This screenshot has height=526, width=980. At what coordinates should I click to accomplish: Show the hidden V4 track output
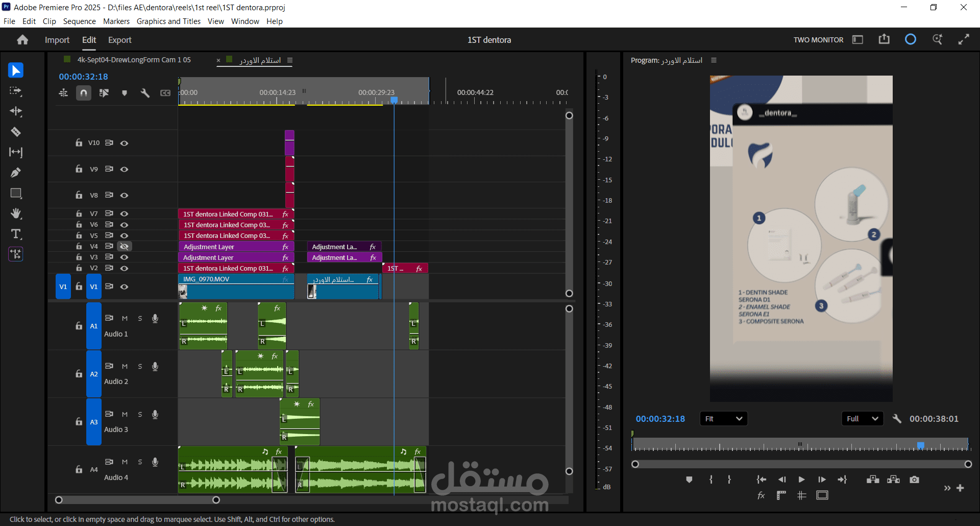tap(124, 246)
